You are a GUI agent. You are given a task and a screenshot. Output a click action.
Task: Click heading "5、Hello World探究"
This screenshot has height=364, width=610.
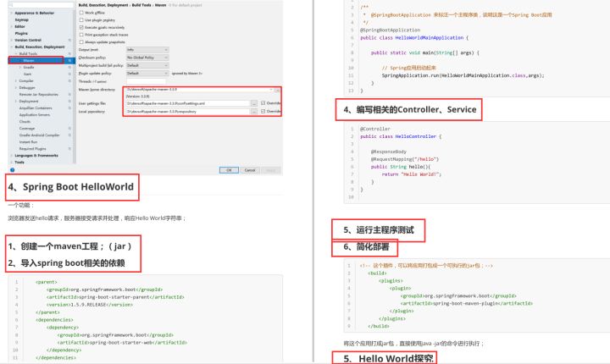click(388, 359)
